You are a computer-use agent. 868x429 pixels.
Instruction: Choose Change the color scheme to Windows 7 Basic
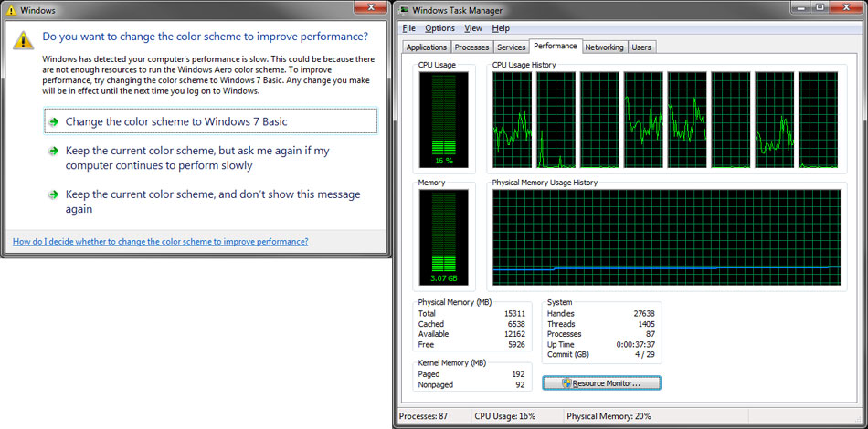pos(210,121)
